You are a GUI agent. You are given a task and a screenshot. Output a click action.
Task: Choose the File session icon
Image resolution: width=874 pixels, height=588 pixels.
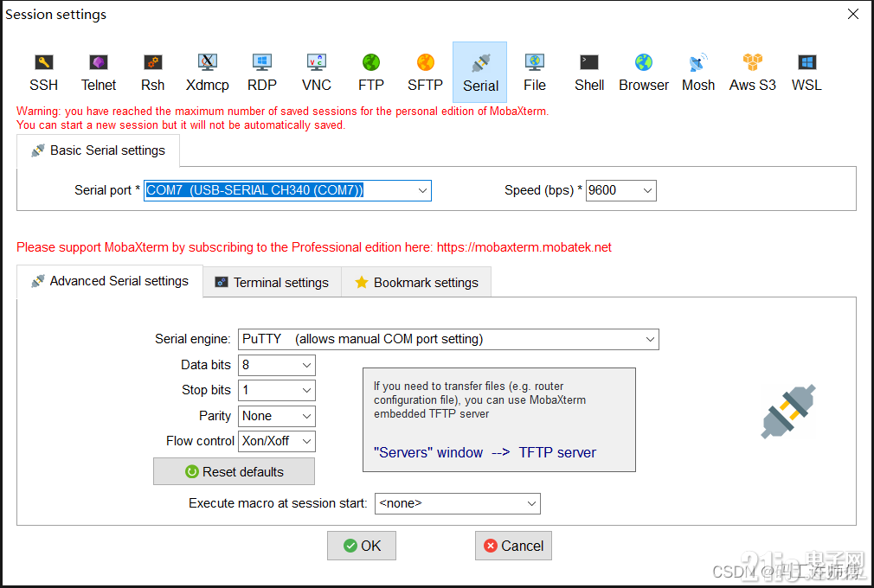click(x=534, y=73)
